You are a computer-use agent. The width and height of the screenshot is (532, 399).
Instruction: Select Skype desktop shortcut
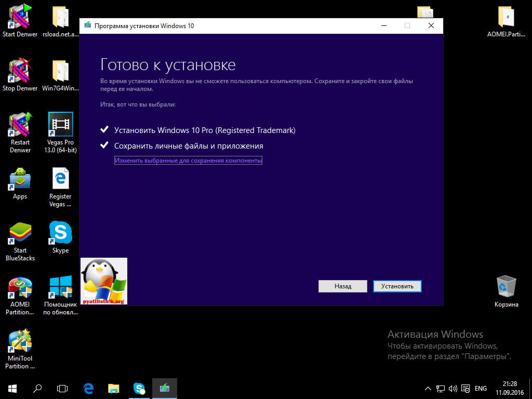pyautogui.click(x=60, y=234)
